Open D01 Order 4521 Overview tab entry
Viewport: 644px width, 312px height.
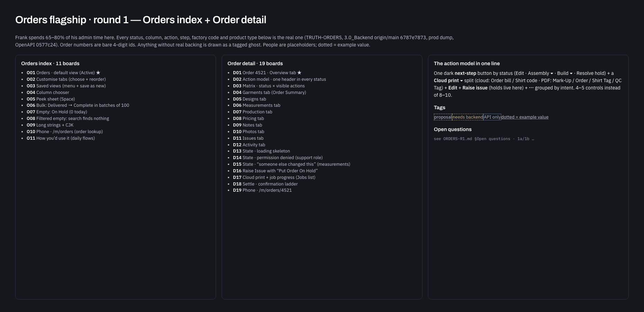[x=267, y=73]
